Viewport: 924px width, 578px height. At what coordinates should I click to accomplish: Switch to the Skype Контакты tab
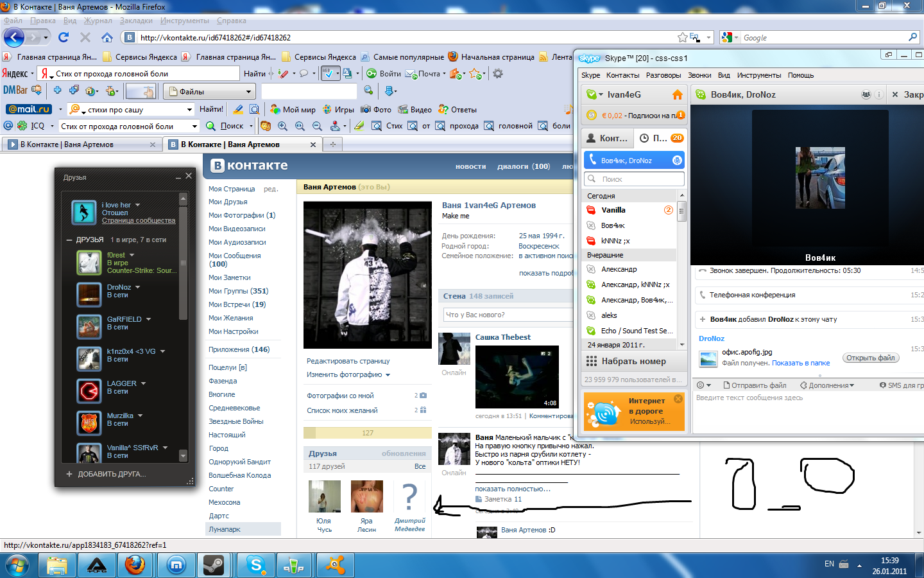coord(608,138)
